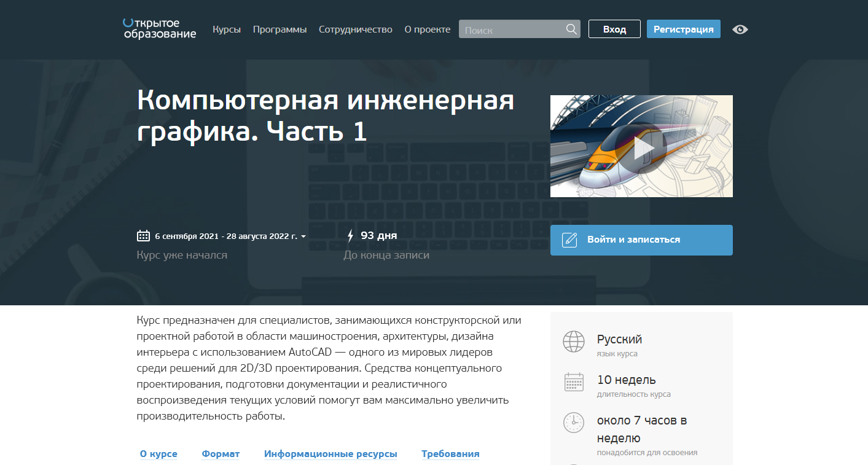The width and height of the screenshot is (868, 465).
Task: Expand the course dates dropdown
Action: tap(304, 235)
